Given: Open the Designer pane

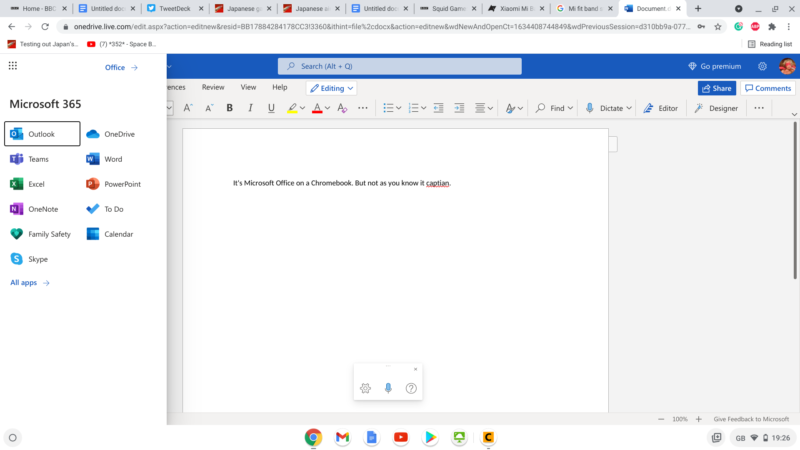Looking at the screenshot, I should pos(716,108).
